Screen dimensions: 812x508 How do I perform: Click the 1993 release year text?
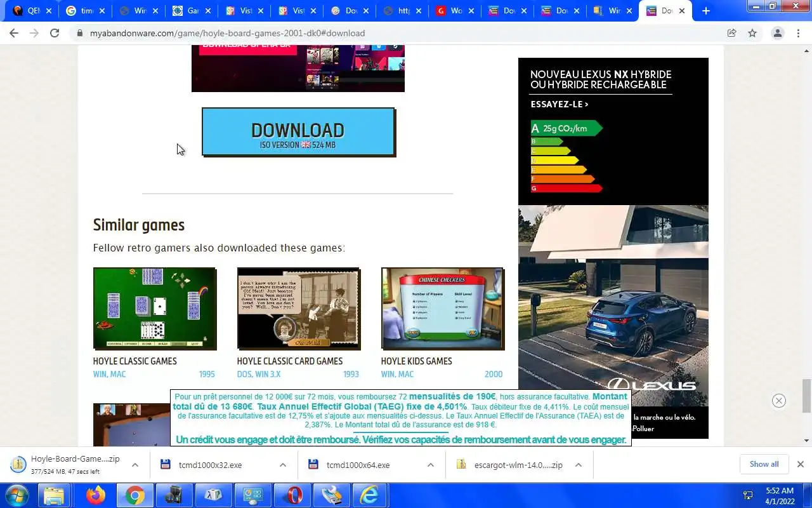coord(351,374)
